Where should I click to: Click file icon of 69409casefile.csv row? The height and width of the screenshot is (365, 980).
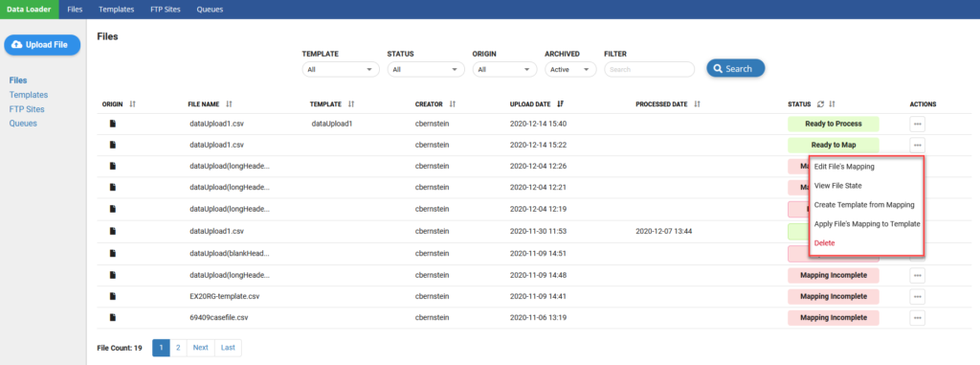(x=113, y=317)
